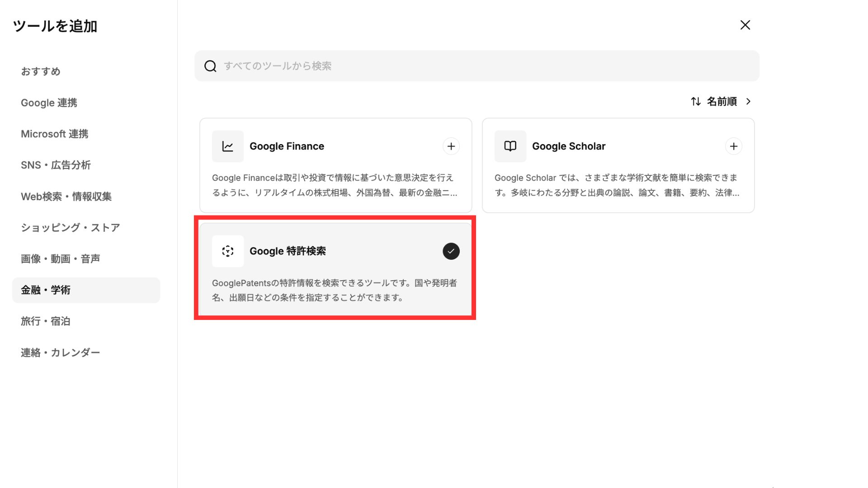The width and height of the screenshot is (868, 488).
Task: Focus the すべてのツールから検索 search field
Action: point(479,66)
